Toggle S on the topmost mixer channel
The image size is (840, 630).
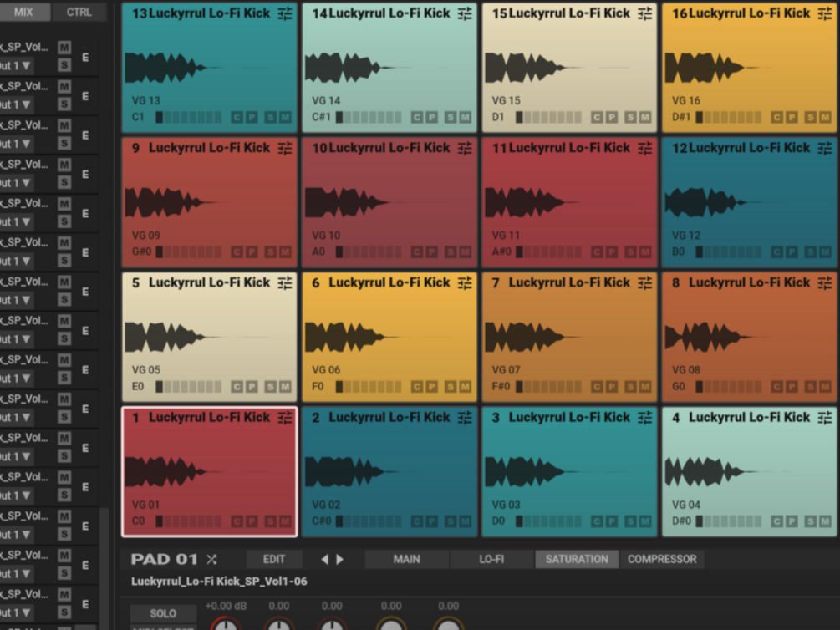[x=64, y=65]
